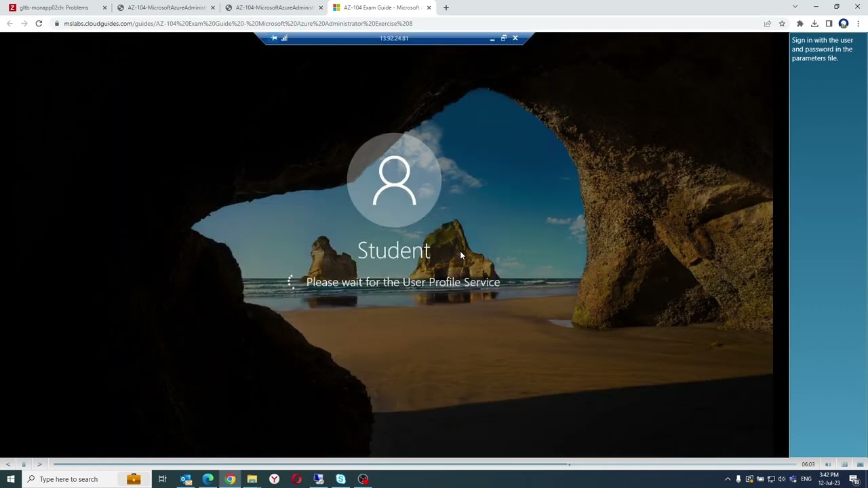Open Chrome three-dot menu

coord(858,23)
